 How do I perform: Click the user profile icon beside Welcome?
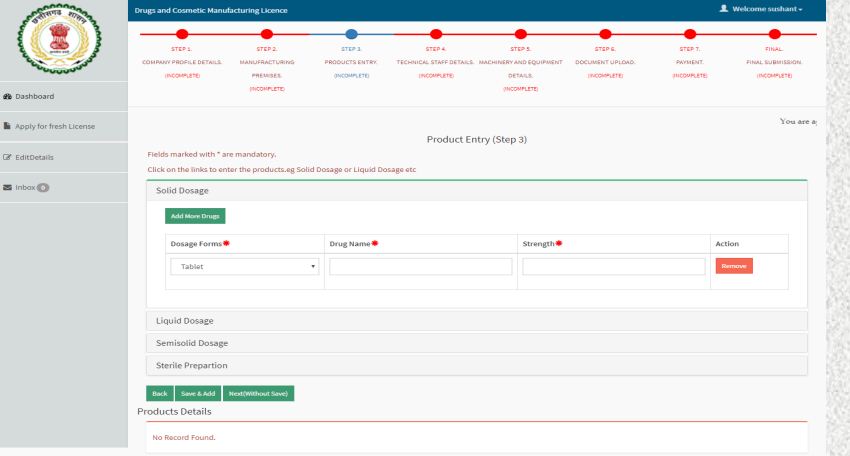click(723, 9)
